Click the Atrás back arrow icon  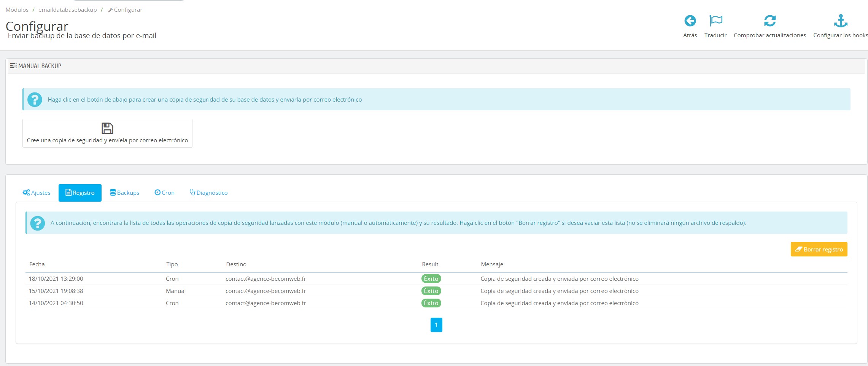click(x=690, y=21)
